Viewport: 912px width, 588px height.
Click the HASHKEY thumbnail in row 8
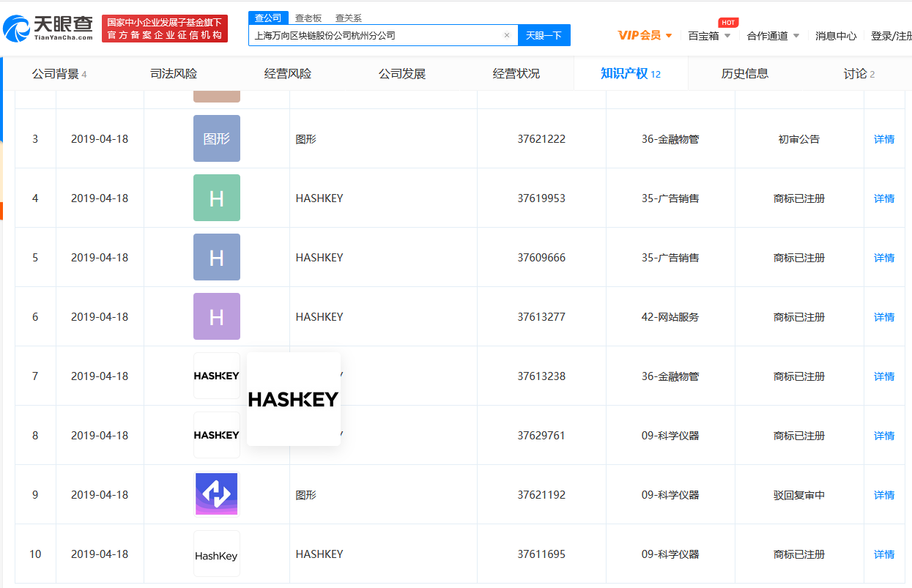pos(216,435)
